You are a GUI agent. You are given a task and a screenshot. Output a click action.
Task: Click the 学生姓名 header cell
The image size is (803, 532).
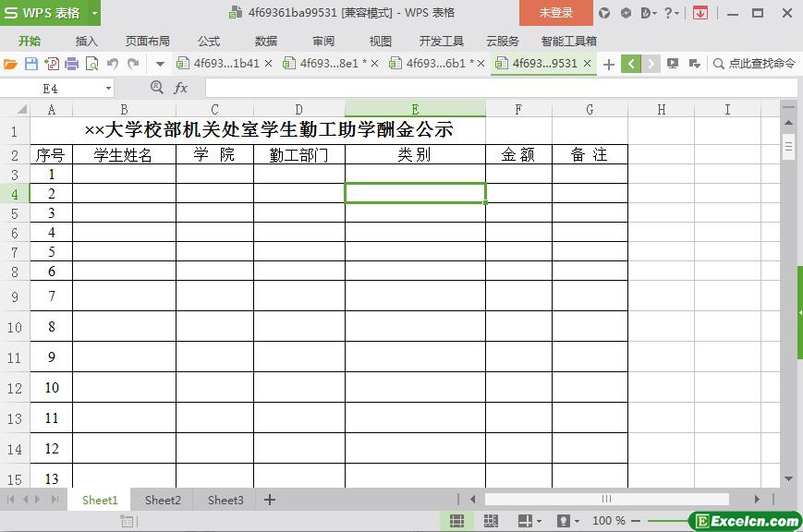[x=124, y=154]
